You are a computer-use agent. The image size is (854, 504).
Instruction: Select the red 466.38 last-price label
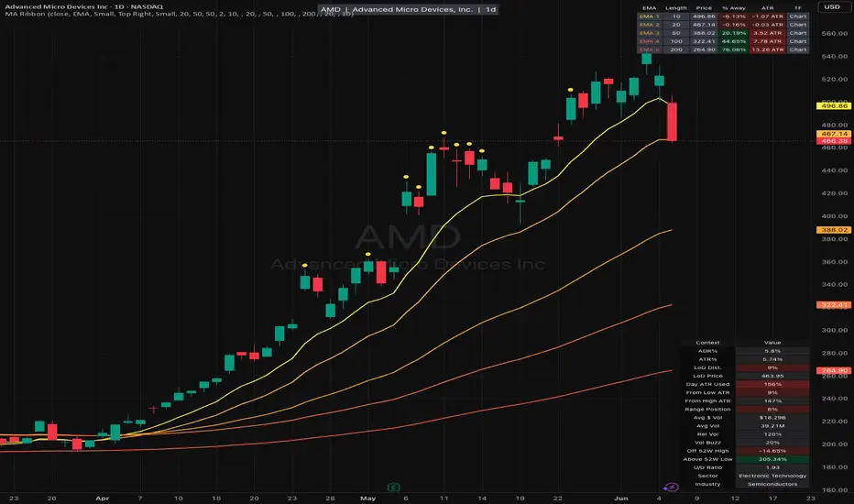[x=834, y=140]
